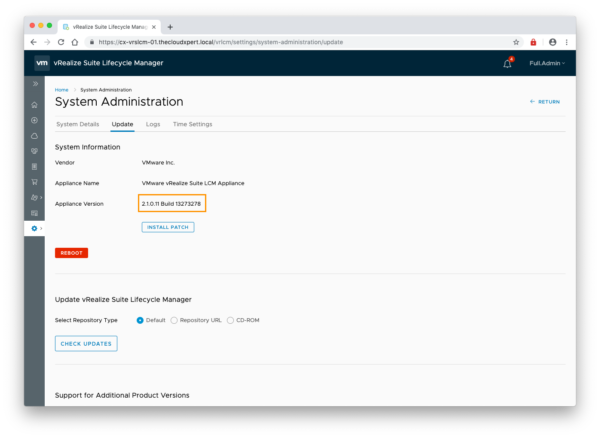Screen dimensions: 600x438
Task: Open the shopping cart Marketplace icon
Action: (35, 182)
